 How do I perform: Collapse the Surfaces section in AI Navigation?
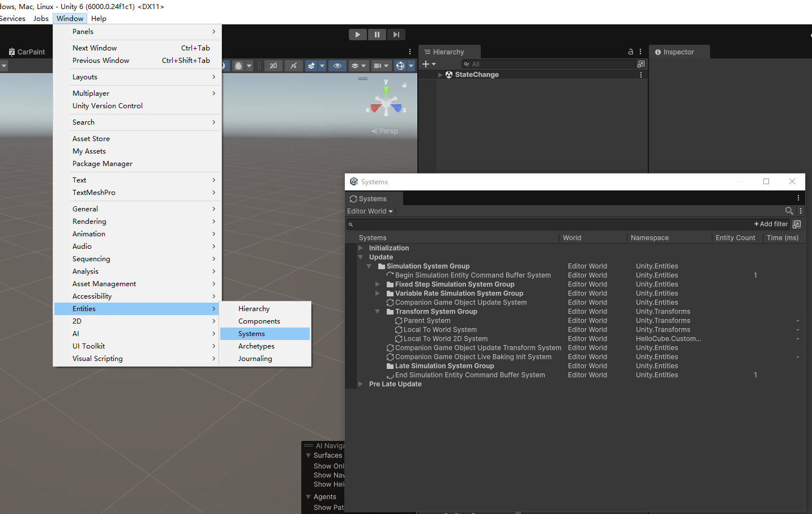(309, 456)
